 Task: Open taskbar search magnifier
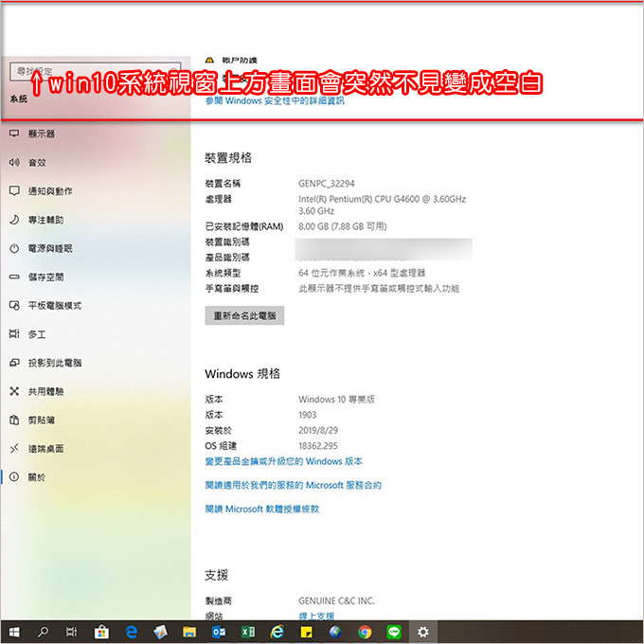43,632
